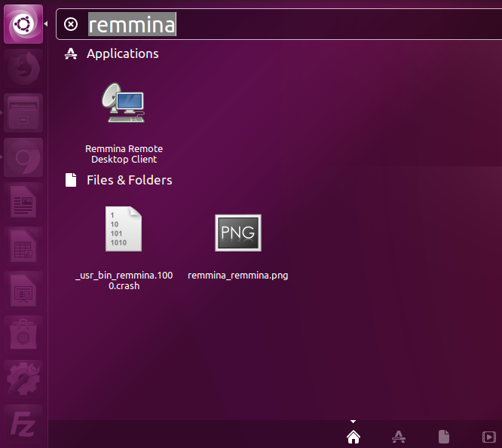
Task: Launch the Remmina Remote Desktop Client icon
Action: [124, 103]
